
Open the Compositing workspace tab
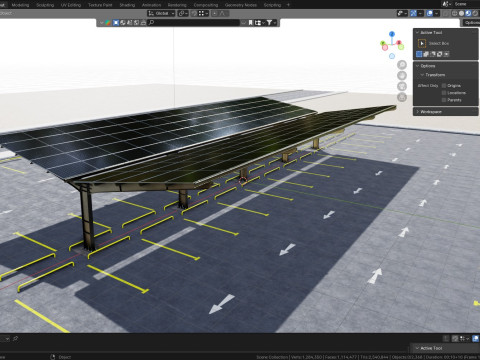coord(206,5)
